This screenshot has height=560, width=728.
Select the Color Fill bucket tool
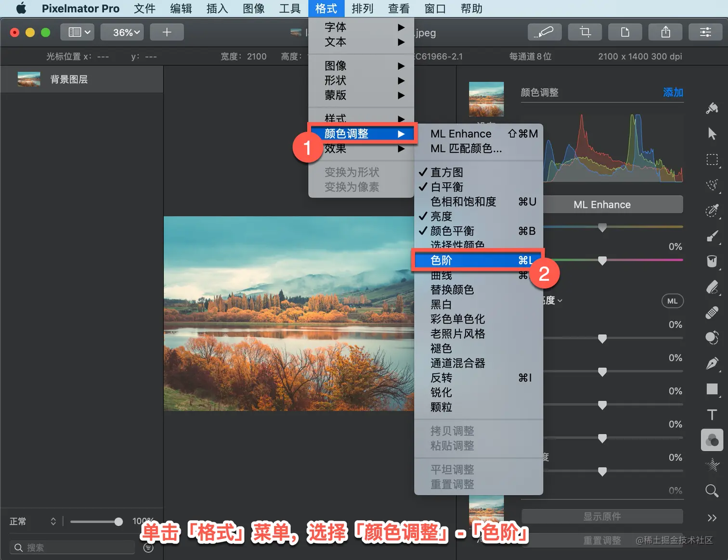pyautogui.click(x=712, y=261)
